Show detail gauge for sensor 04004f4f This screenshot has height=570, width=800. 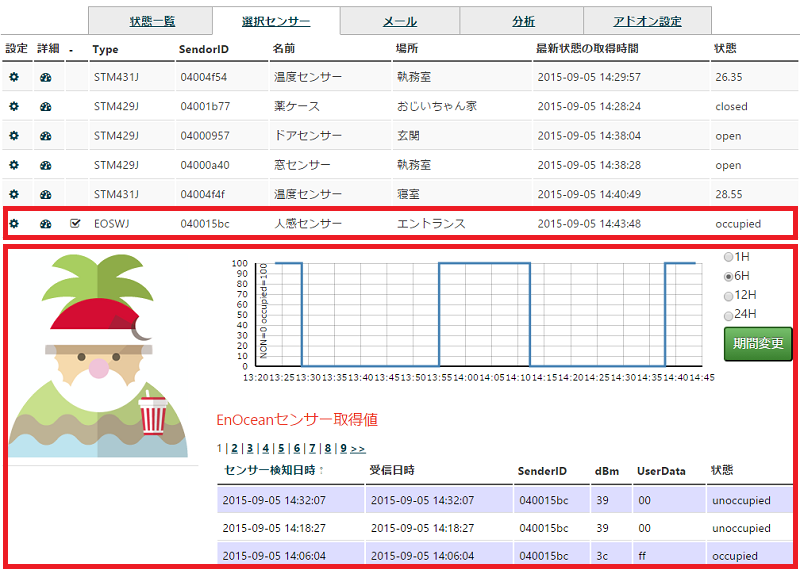(46, 194)
